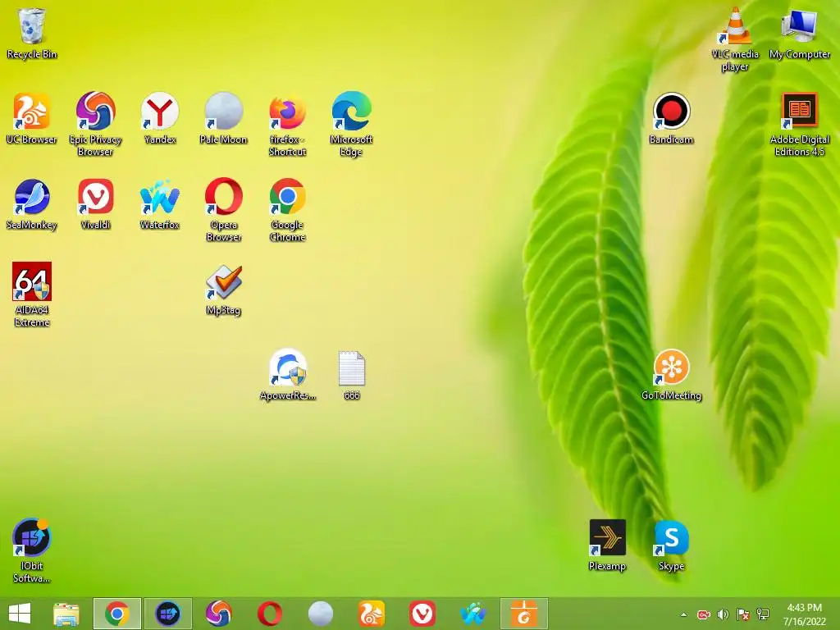840x630 pixels.
Task: Select the Waterfox desktop shortcut
Action: coord(160,204)
